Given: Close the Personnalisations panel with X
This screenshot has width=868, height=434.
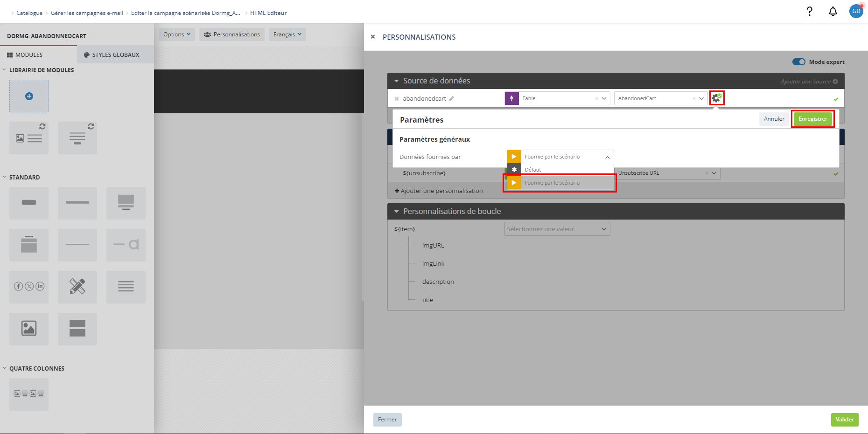Looking at the screenshot, I should (373, 37).
